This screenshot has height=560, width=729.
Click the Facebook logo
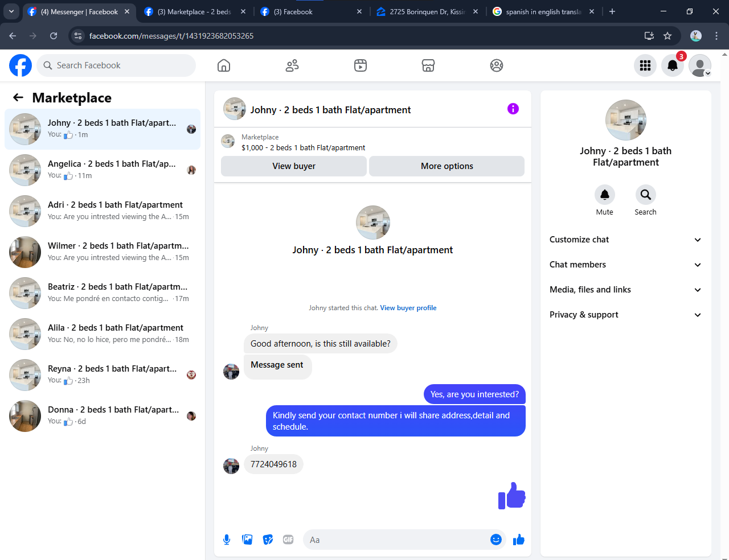tap(21, 65)
